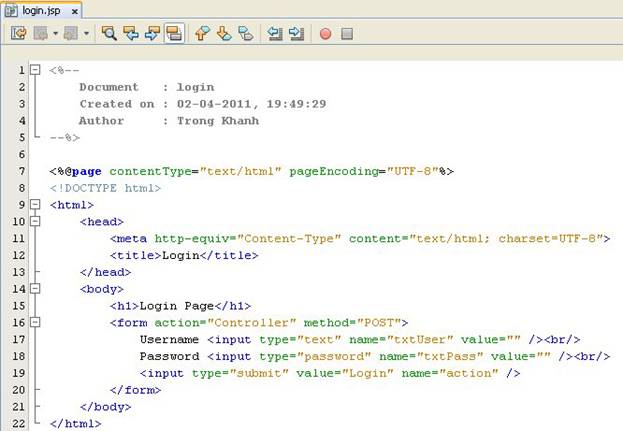Click 'pageEncoding' attribute on line 7
623x431 pixels.
(x=333, y=171)
